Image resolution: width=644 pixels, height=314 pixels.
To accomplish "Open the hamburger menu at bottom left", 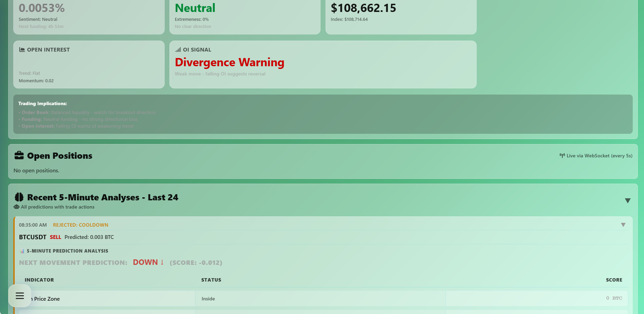I will coord(19,295).
